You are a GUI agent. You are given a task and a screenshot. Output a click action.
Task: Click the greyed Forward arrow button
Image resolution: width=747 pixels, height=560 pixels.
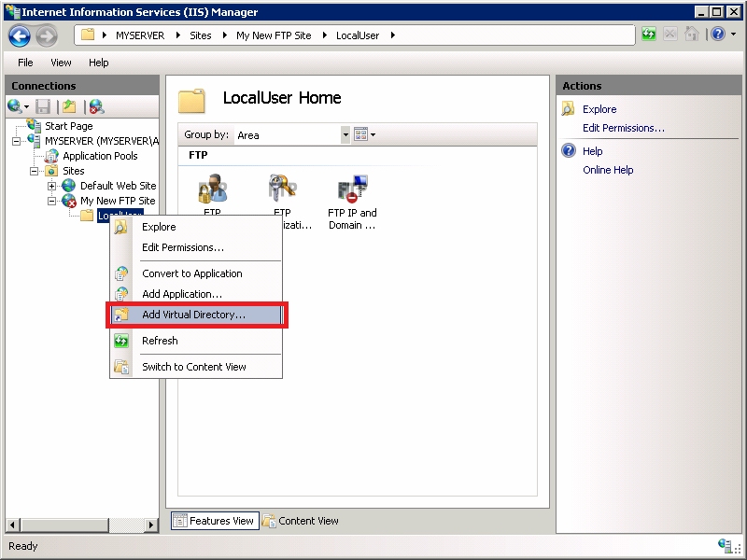tap(47, 35)
